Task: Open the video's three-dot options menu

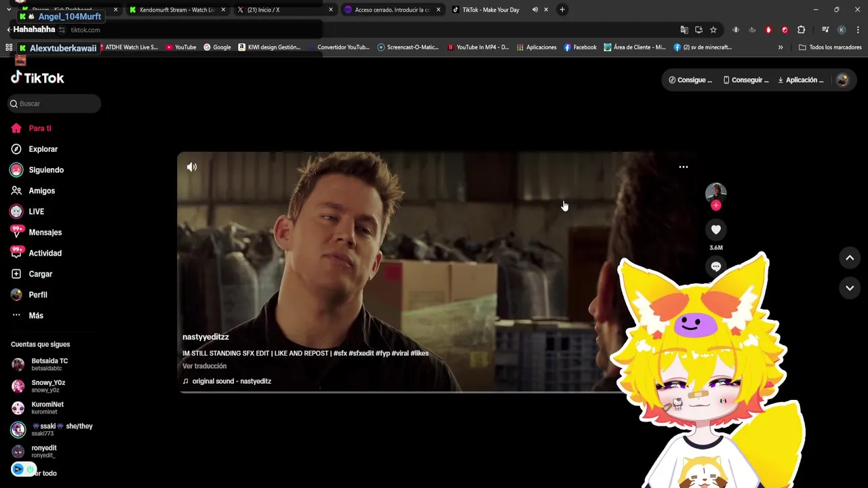Action: (x=684, y=167)
